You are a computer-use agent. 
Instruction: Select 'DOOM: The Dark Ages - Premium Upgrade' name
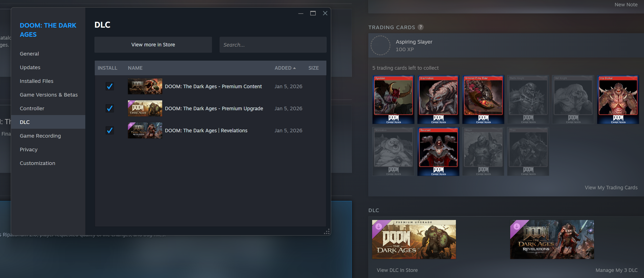pos(214,108)
